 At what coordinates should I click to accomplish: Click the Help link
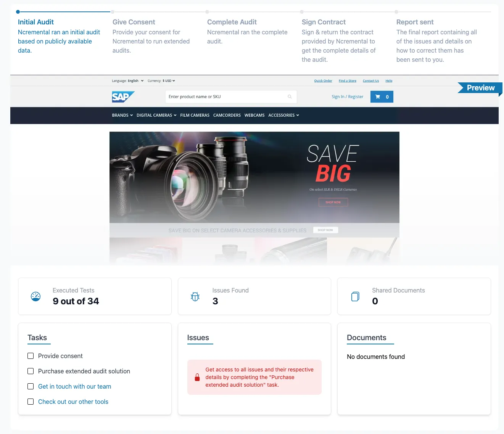pos(389,81)
